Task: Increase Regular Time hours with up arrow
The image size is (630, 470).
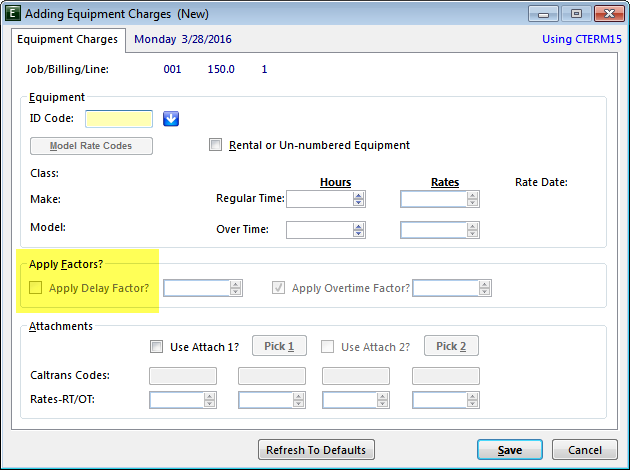Action: [x=358, y=195]
